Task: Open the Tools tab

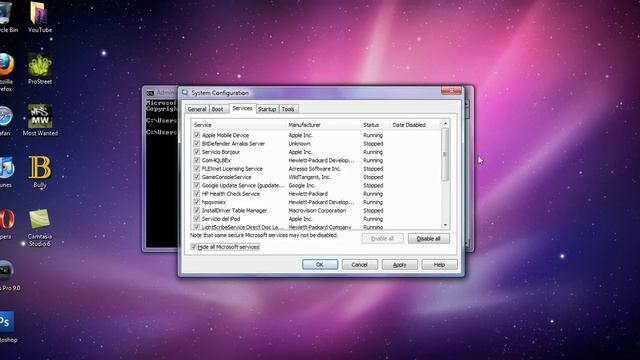Action: pyautogui.click(x=288, y=109)
